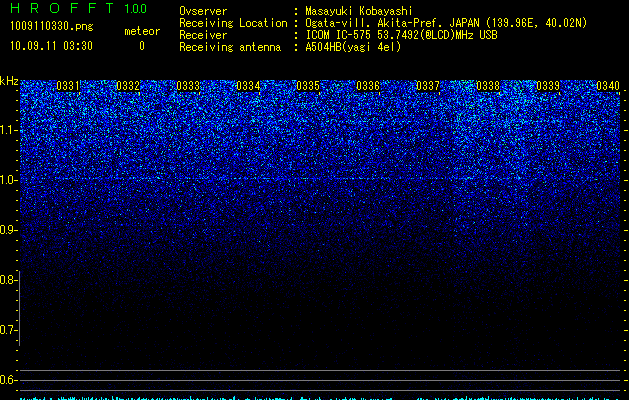This screenshot has height=400, width=629.
Task: Click the 0332 time marker
Action: (x=128, y=86)
